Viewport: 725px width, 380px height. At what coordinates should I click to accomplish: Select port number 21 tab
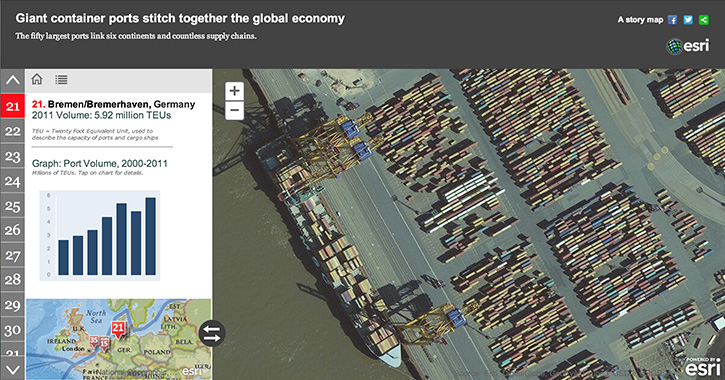tap(12, 106)
